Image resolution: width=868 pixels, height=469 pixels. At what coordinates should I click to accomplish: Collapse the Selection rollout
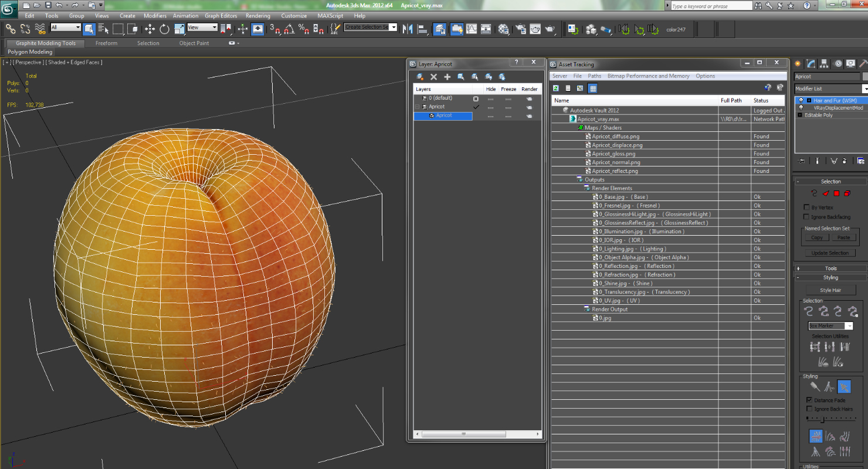coord(830,182)
